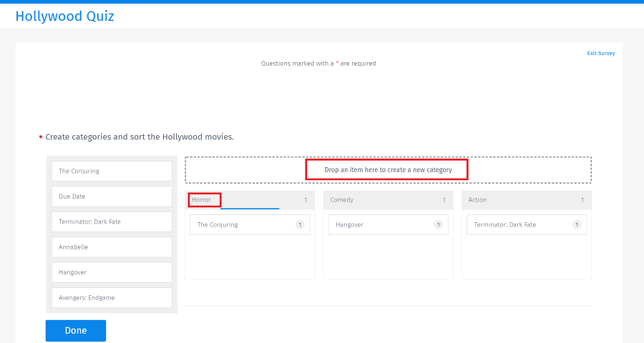Select Annabelle item in list
The height and width of the screenshot is (343, 644).
(112, 247)
